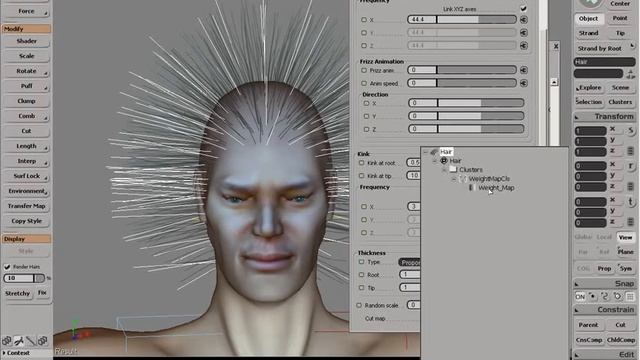The image size is (640, 360).
Task: Collapse the WeightMapCls node in explorer
Action: 453,179
